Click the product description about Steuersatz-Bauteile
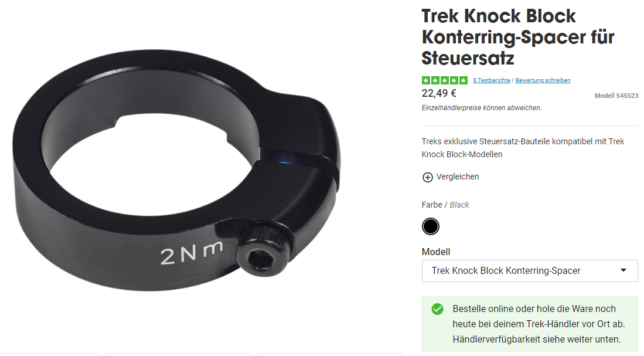This screenshot has width=644, height=356. (523, 148)
